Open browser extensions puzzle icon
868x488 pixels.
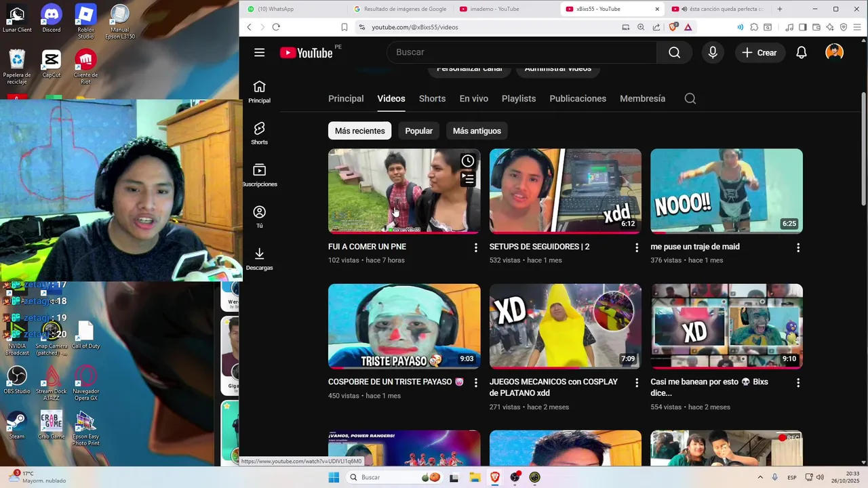pyautogui.click(x=753, y=27)
